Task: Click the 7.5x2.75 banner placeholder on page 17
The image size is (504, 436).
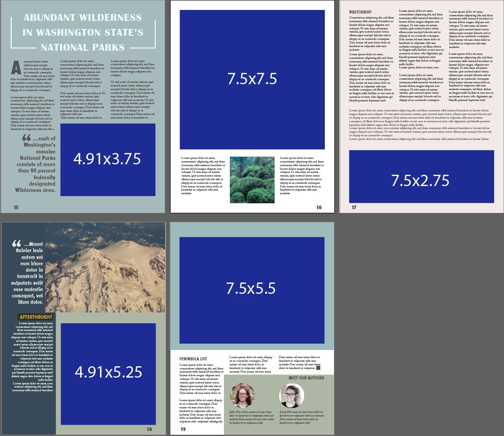Action: tap(419, 177)
